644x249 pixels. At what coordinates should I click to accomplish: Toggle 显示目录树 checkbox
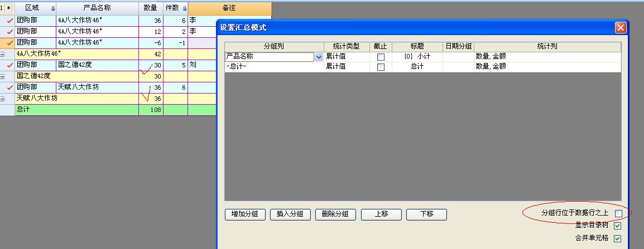pyautogui.click(x=617, y=226)
